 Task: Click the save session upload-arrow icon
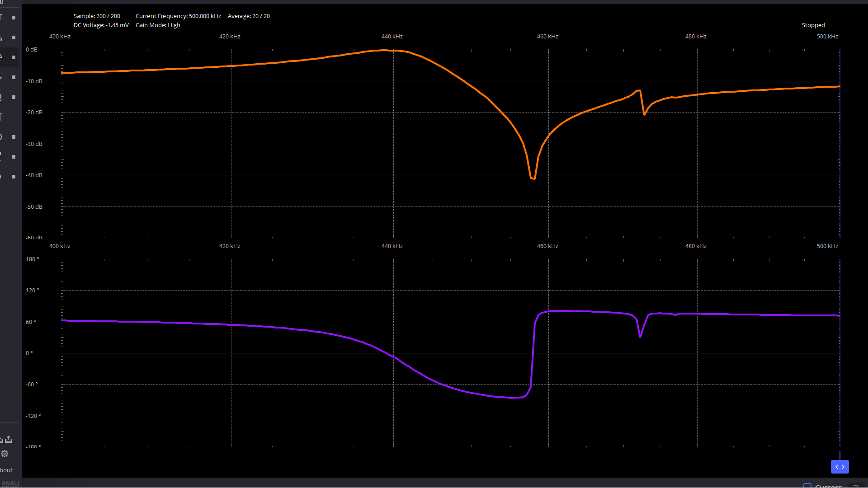click(9, 439)
